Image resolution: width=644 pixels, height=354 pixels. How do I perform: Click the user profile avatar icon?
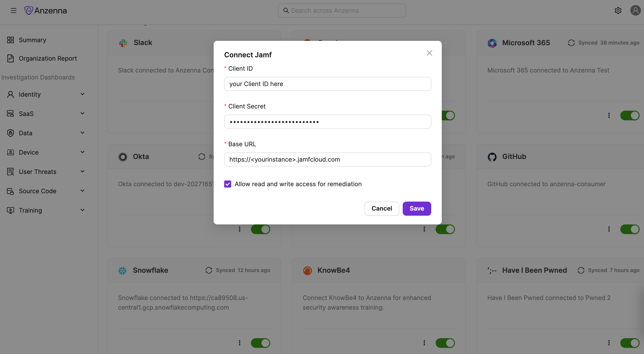635,11
